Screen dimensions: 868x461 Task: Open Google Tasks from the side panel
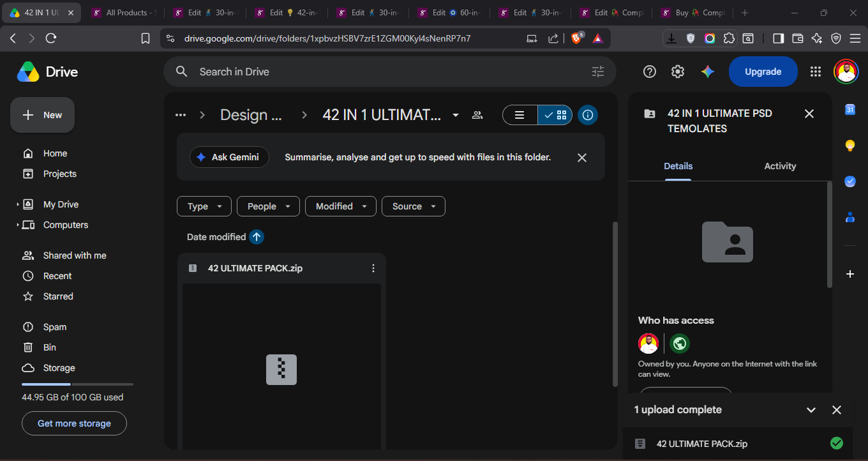(x=849, y=181)
